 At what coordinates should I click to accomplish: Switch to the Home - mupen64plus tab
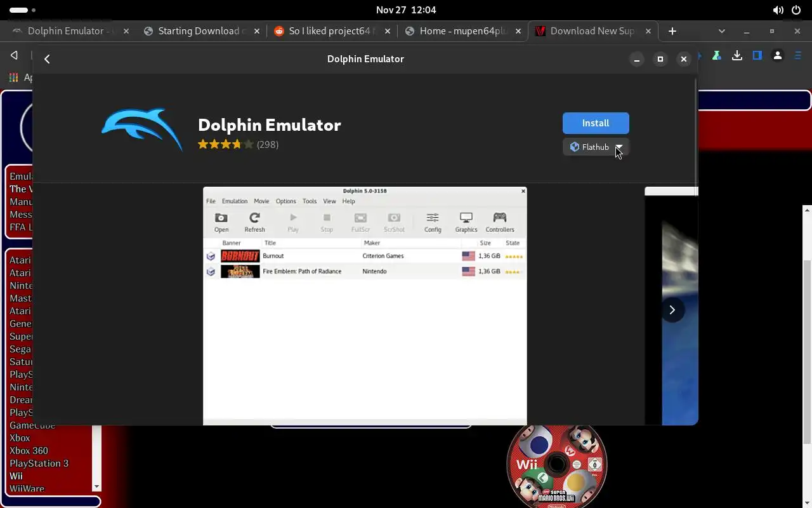click(462, 31)
